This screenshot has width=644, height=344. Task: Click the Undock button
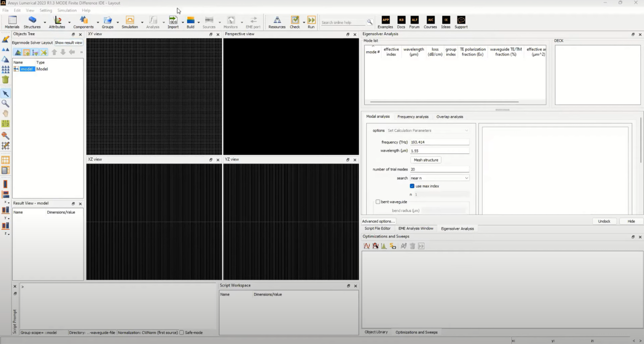[x=604, y=221]
